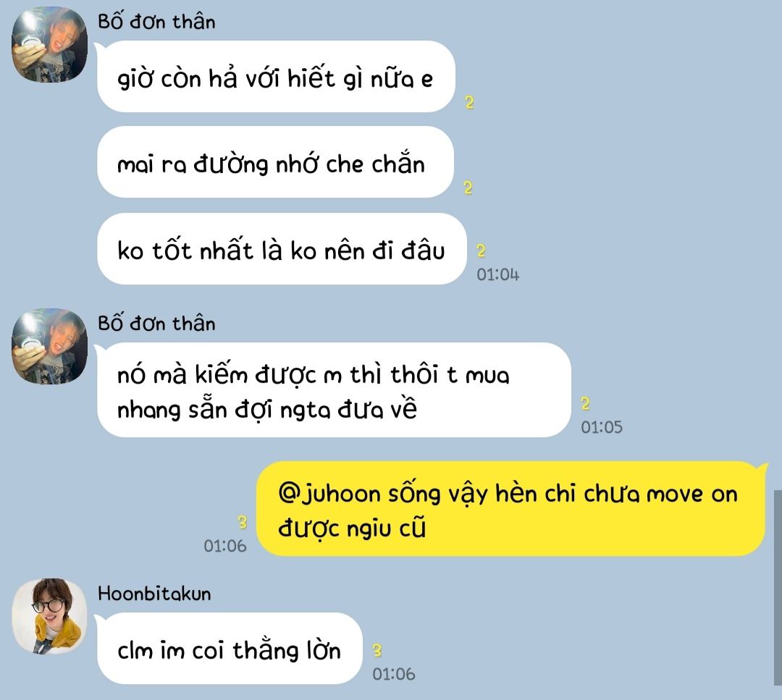
Task: Open second Bố đơn thân profile picture
Action: pyautogui.click(x=49, y=347)
